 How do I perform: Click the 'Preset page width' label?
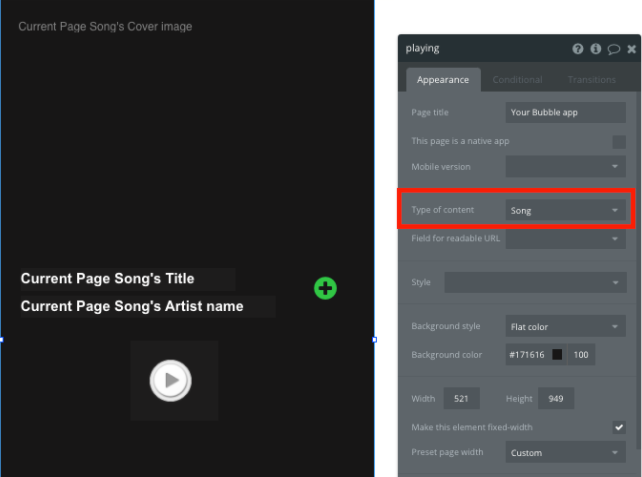point(447,452)
